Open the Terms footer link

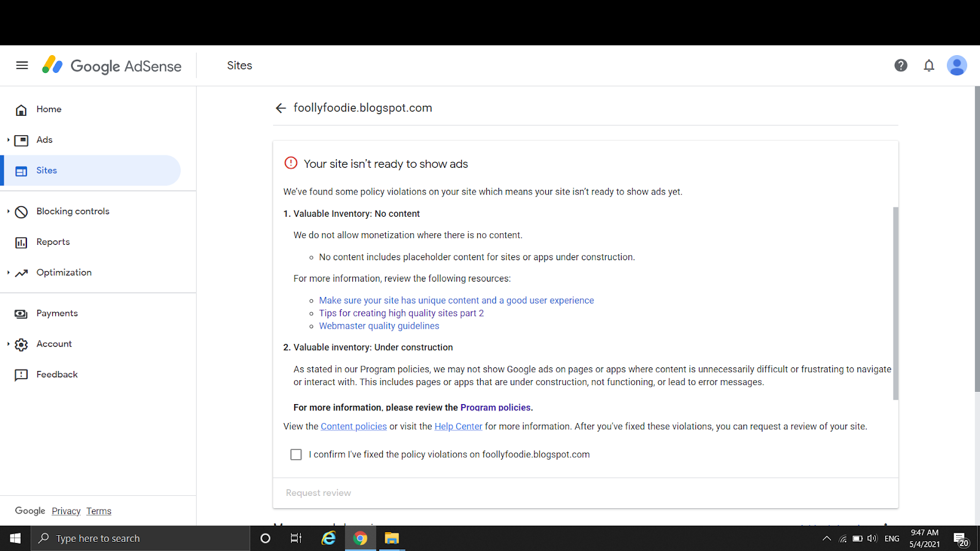99,511
